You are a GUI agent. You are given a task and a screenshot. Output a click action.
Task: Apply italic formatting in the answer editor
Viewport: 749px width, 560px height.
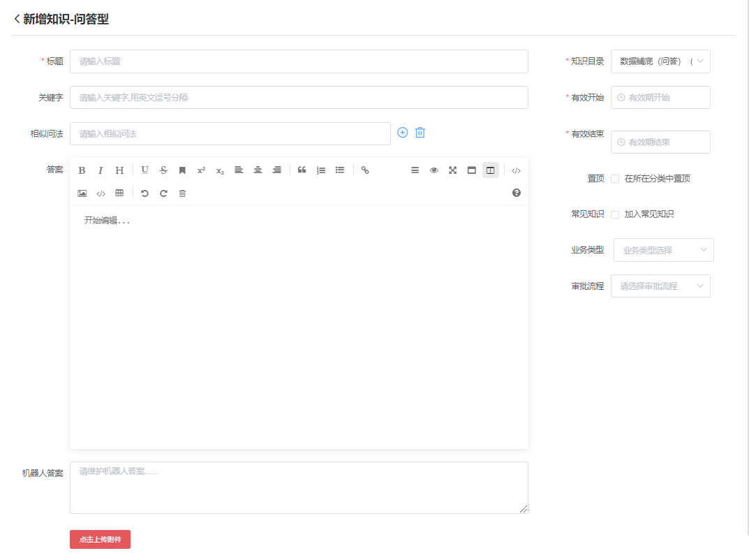coord(101,170)
